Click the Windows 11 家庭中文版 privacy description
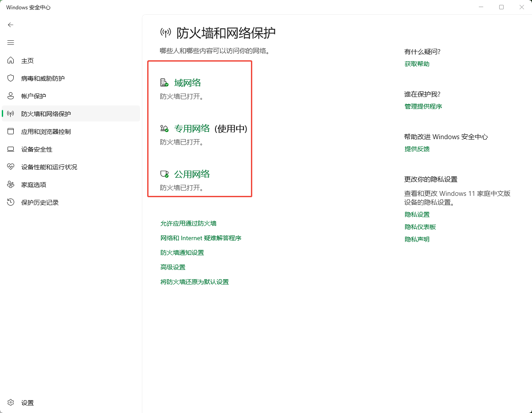The height and width of the screenshot is (413, 532). click(458, 198)
